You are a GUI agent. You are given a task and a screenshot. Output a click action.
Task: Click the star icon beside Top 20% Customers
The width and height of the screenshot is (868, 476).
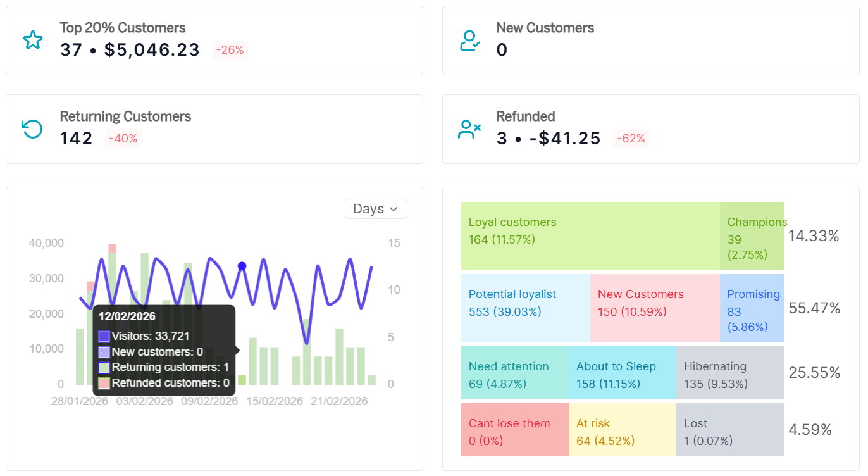[x=32, y=40]
